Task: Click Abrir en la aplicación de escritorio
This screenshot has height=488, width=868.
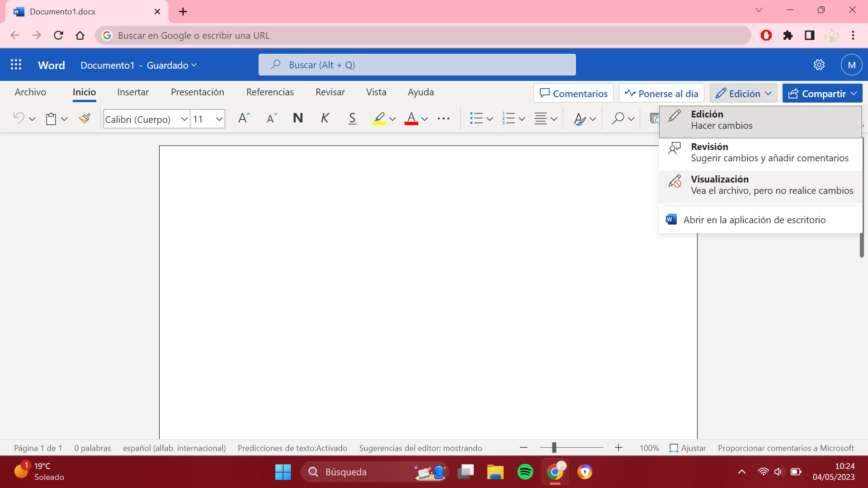Action: click(x=754, y=220)
